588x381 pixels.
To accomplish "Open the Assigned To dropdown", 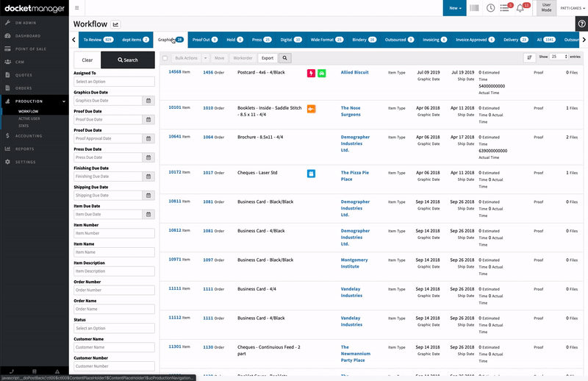I will pos(115,82).
